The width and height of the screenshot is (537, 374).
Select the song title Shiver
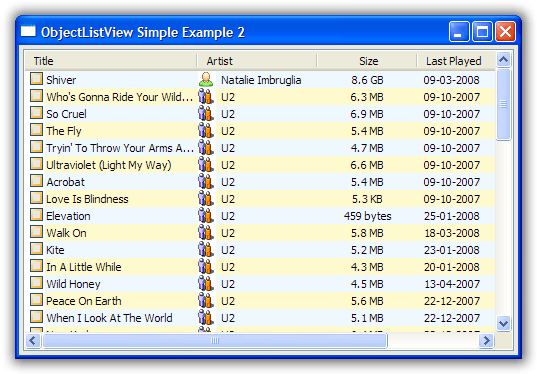pos(61,80)
